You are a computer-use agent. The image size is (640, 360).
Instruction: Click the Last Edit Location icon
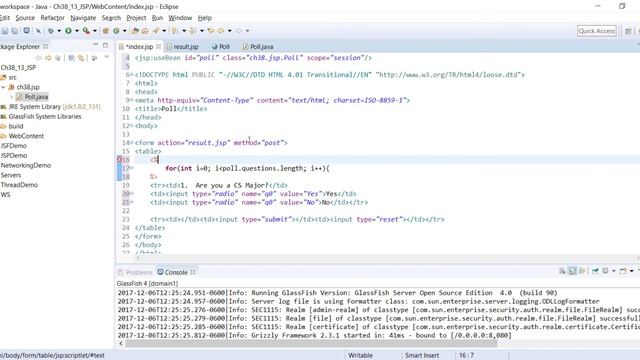coord(211,31)
